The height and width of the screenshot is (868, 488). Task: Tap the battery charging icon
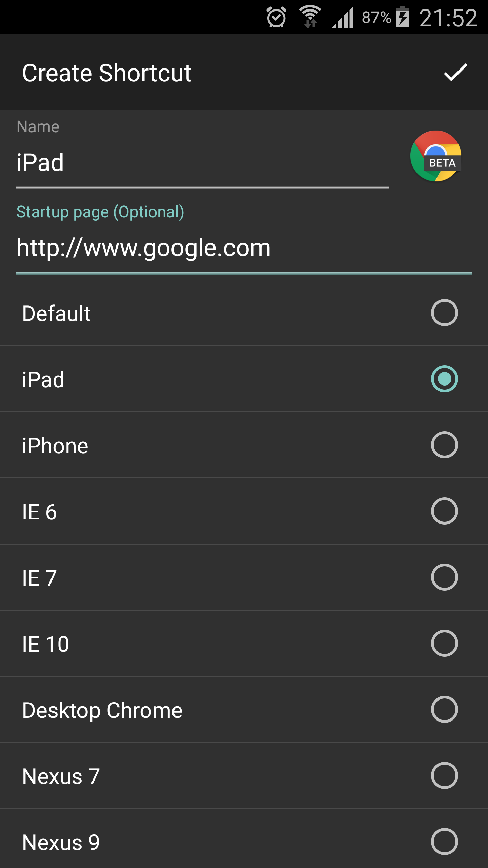pos(403,17)
